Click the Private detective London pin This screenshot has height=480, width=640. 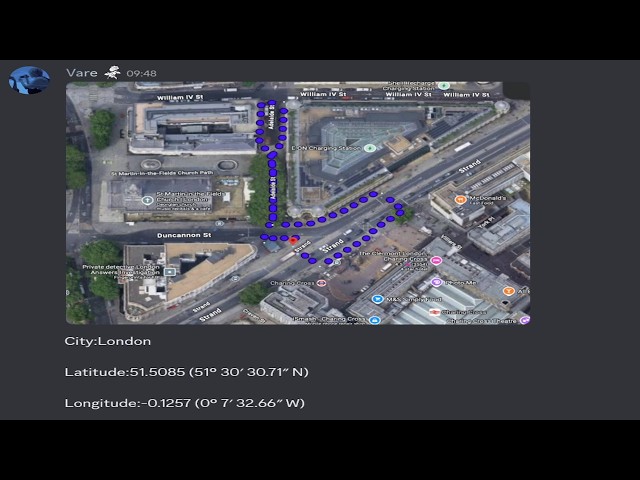point(170,271)
